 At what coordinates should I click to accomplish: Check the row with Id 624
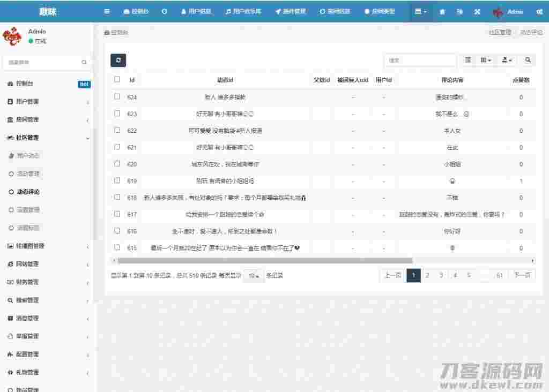coord(117,96)
